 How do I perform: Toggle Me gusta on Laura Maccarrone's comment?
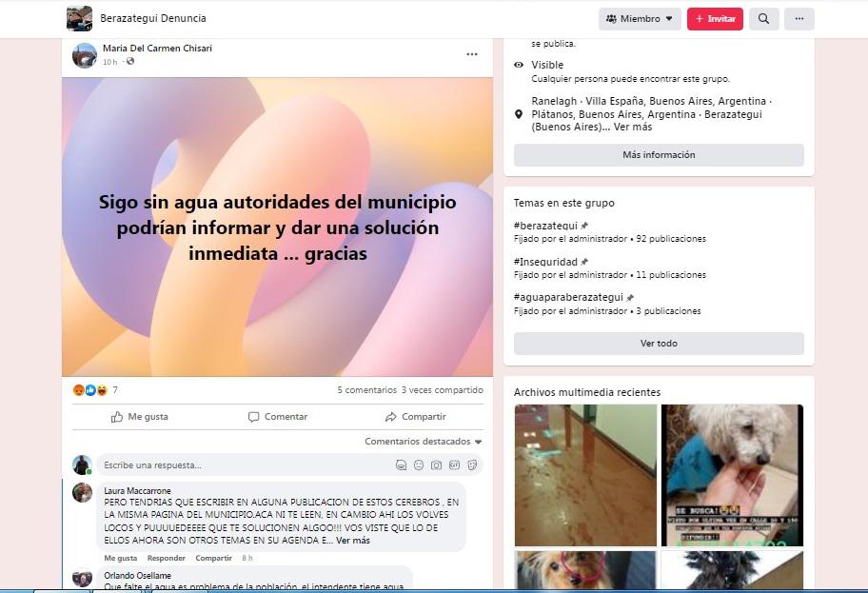120,558
